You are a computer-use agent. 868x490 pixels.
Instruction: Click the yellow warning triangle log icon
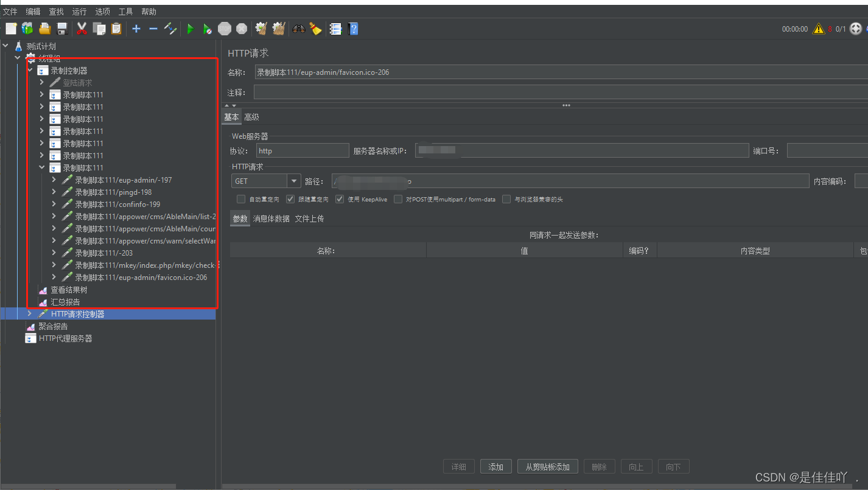pyautogui.click(x=819, y=29)
